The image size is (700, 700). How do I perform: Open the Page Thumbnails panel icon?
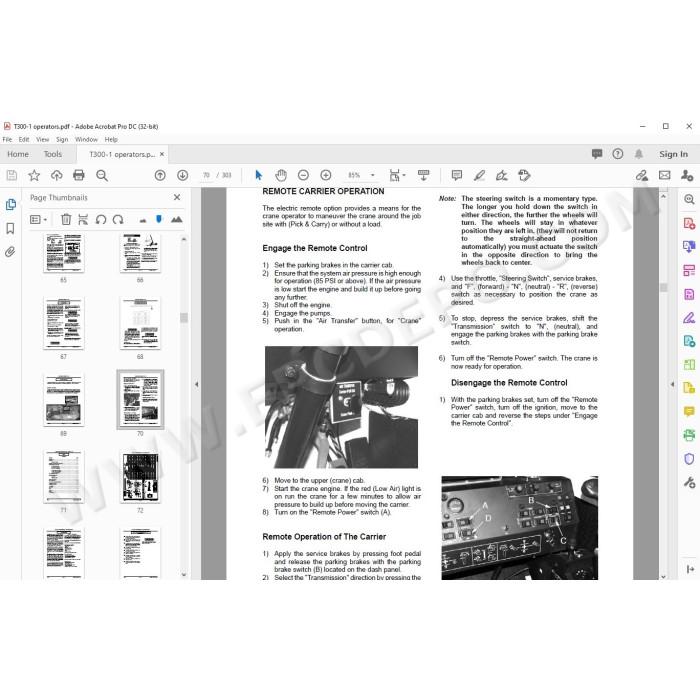tap(11, 204)
